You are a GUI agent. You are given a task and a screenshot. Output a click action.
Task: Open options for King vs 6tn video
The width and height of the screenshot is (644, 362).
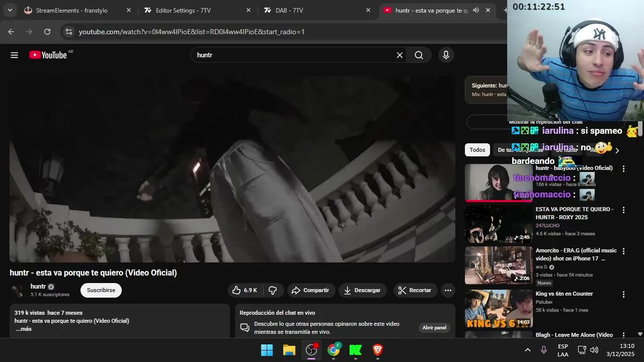[623, 294]
